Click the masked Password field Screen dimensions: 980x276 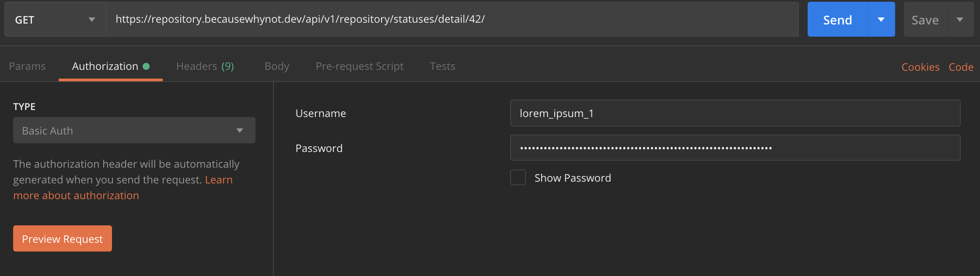pos(735,148)
